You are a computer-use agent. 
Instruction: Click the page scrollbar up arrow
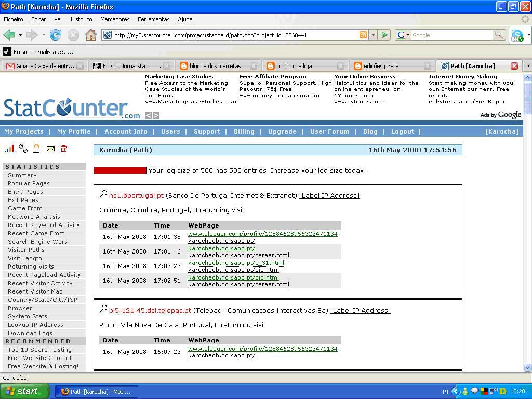528,78
